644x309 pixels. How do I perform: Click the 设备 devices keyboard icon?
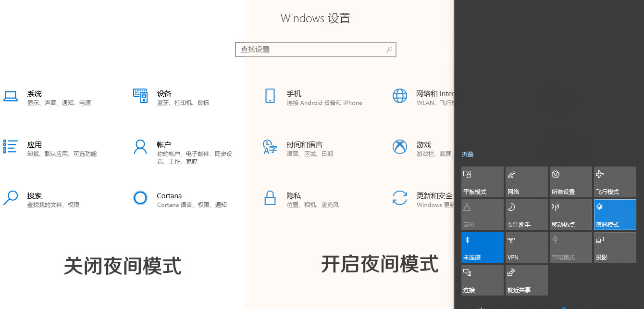tap(140, 96)
